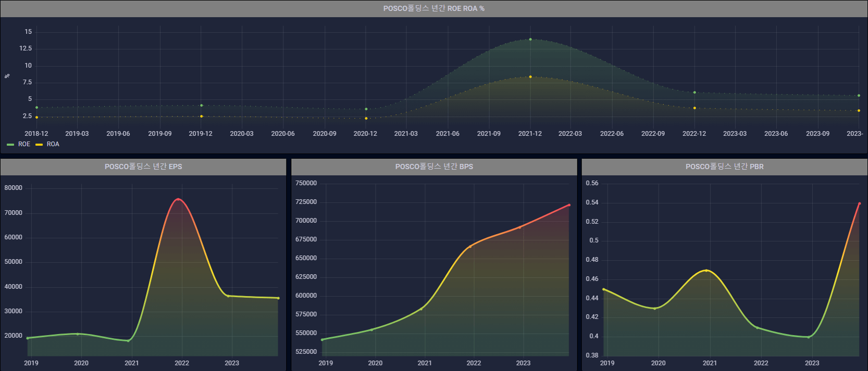Click the PBR local peak at 2021

click(x=706, y=271)
